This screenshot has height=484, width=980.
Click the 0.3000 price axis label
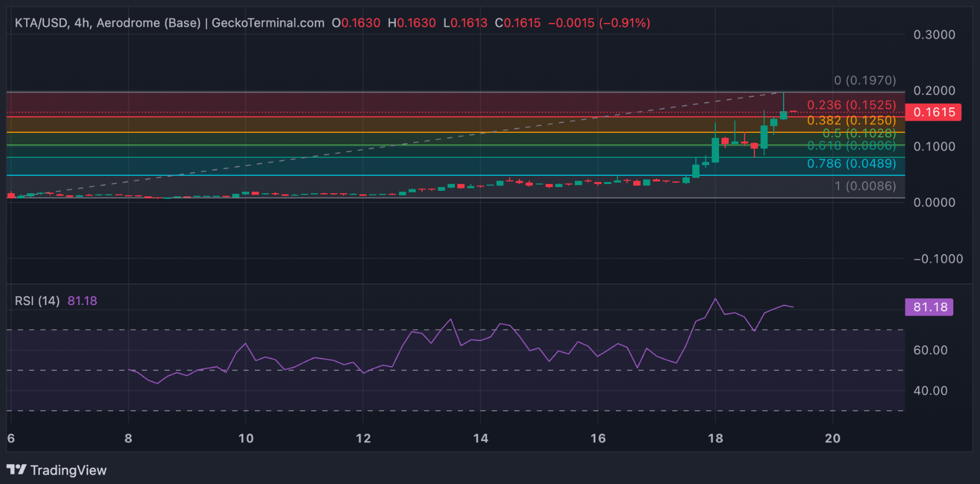934,35
